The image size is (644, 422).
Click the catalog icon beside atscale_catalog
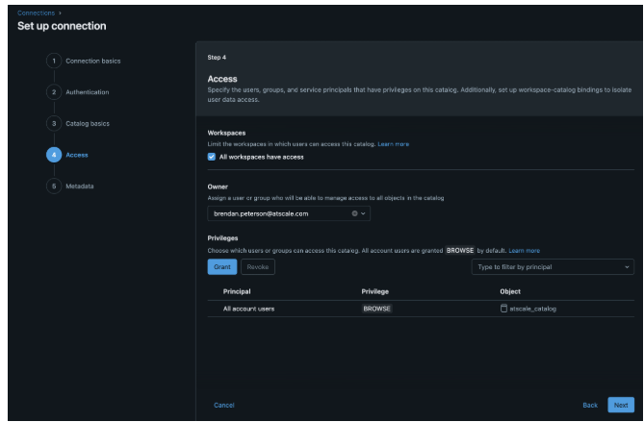pyautogui.click(x=504, y=309)
